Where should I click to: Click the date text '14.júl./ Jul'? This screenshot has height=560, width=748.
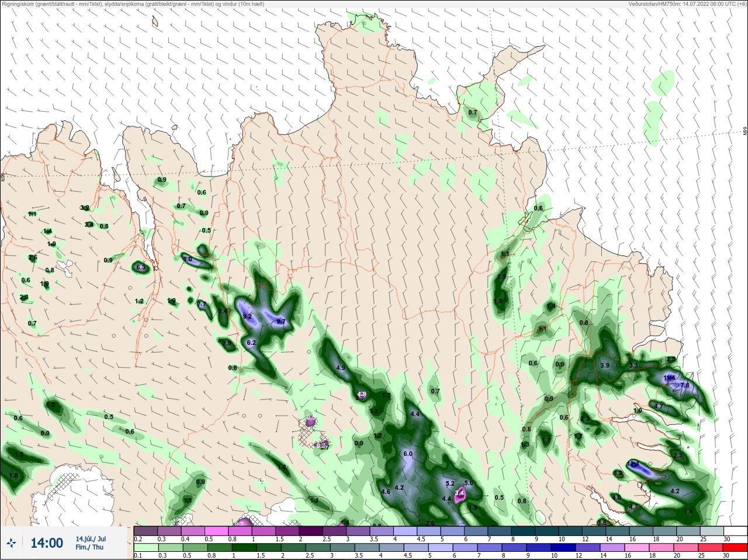pyautogui.click(x=91, y=538)
